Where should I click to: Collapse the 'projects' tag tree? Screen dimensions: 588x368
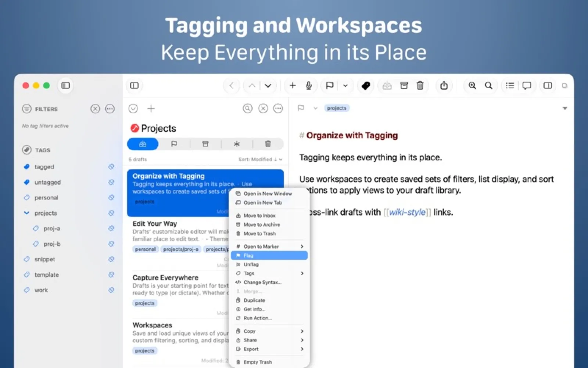[26, 213]
